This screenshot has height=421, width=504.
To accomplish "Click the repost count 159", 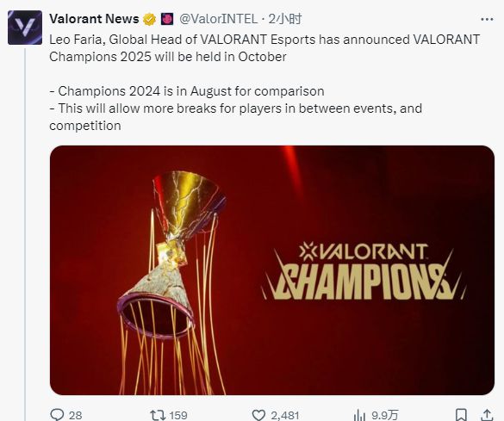I will 178,415.
